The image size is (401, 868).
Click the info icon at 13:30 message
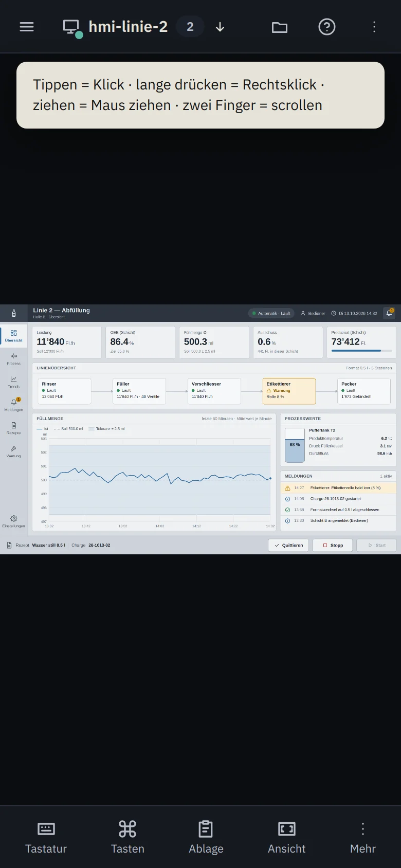point(287,521)
